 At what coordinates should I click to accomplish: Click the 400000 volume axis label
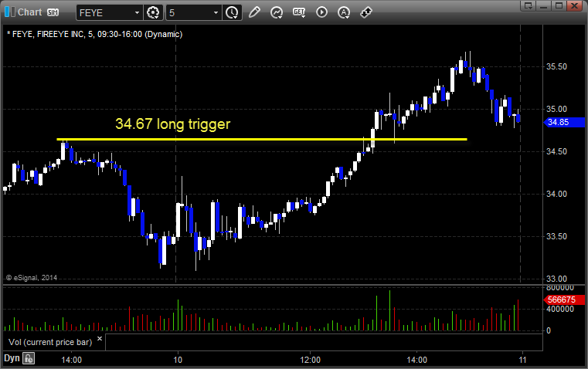coord(560,309)
